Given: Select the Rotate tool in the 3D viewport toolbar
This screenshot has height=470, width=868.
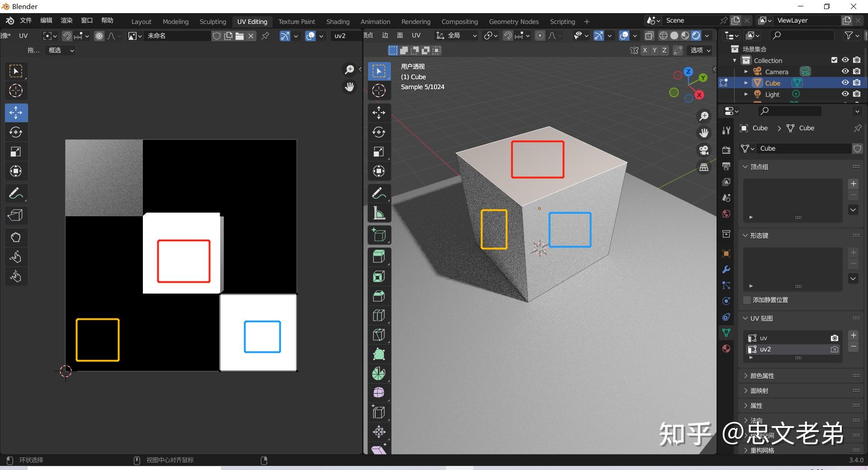Looking at the screenshot, I should pyautogui.click(x=378, y=132).
